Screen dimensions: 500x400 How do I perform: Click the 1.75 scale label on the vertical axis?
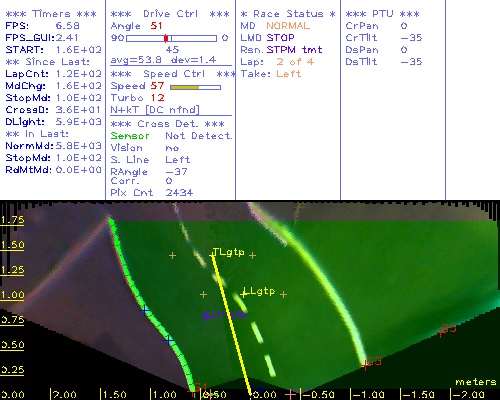[x=12, y=220]
